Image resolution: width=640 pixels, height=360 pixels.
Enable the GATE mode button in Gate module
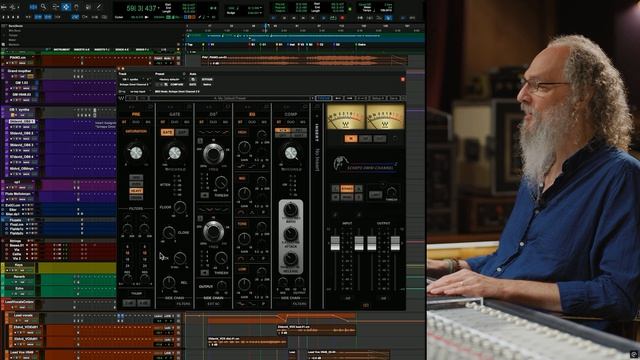pos(167,133)
